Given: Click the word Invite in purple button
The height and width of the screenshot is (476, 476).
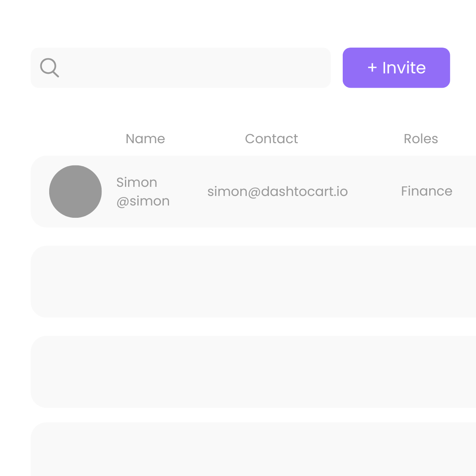Looking at the screenshot, I should click(404, 68).
